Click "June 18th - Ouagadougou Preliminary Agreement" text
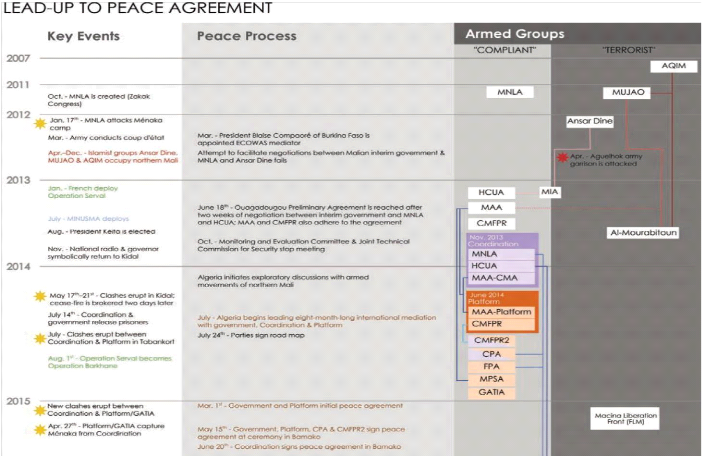 tap(310, 215)
